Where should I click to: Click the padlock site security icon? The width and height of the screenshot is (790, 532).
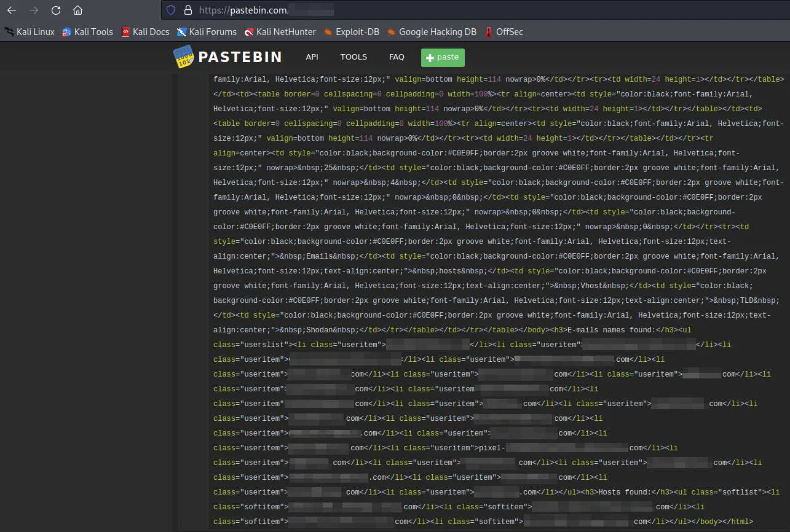(188, 10)
